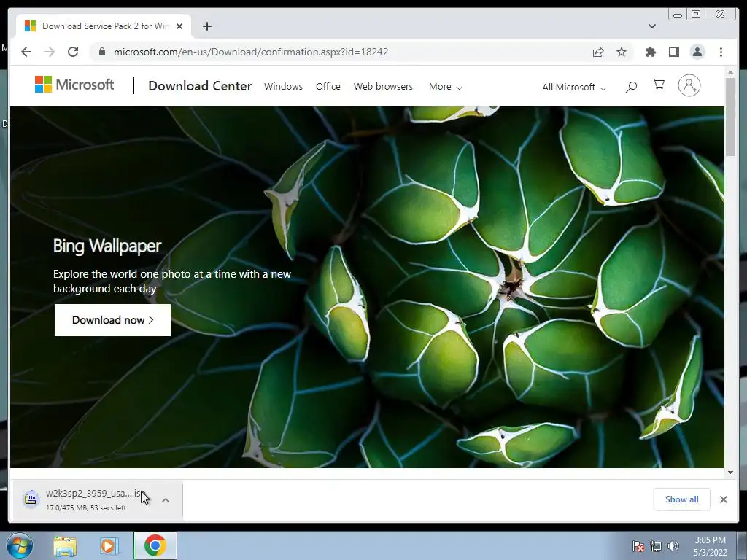This screenshot has width=747, height=560.
Task: Open Chrome profile avatar
Action: pyautogui.click(x=697, y=52)
